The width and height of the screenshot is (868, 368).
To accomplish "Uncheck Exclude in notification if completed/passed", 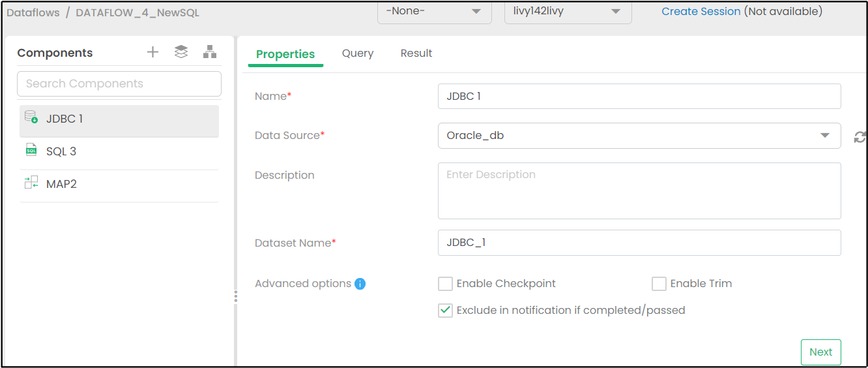I will coord(445,311).
